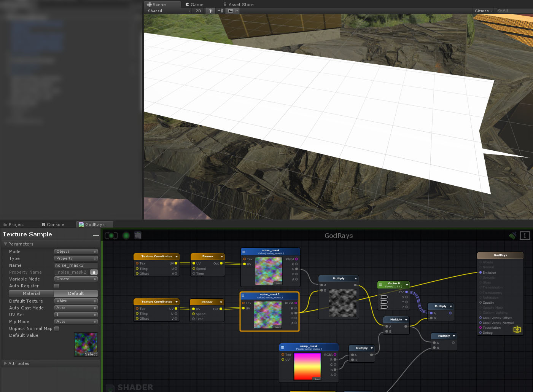This screenshot has height=392, width=533.
Task: Click the clean-unused-nodes brush icon
Action: (513, 236)
